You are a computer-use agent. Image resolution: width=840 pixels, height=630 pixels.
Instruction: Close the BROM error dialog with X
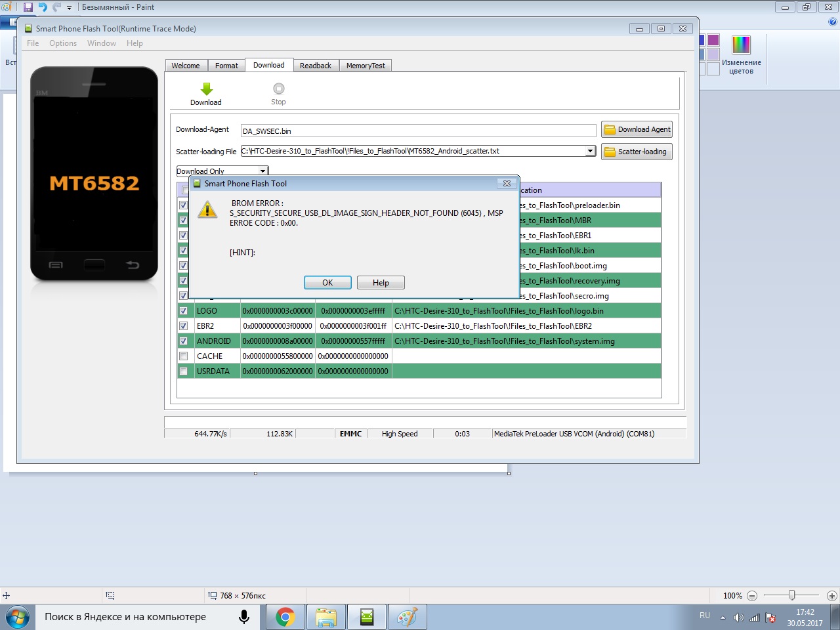click(507, 184)
